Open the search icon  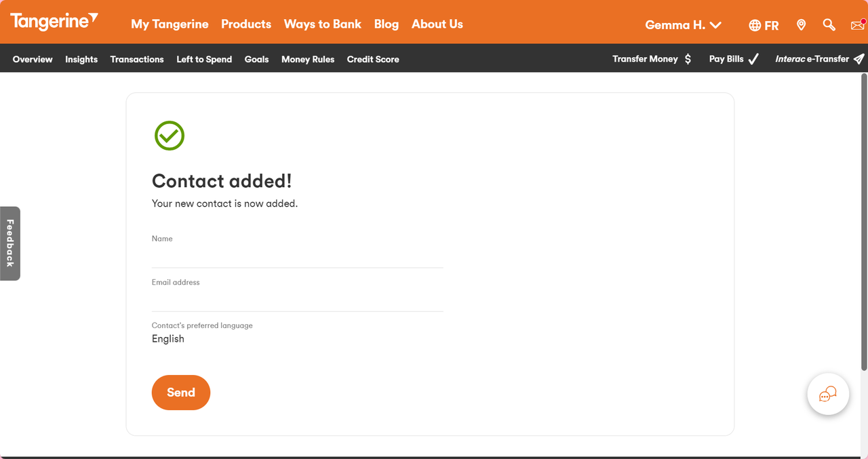pyautogui.click(x=829, y=24)
